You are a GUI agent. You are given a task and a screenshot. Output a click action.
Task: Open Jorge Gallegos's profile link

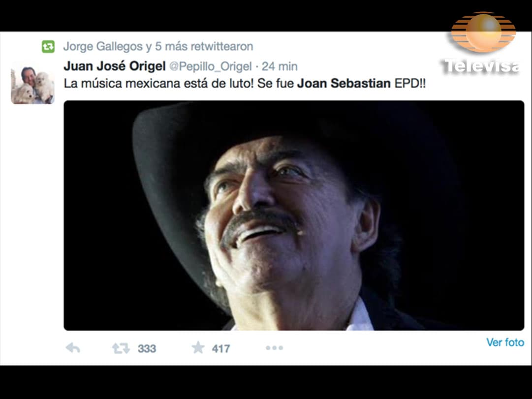(103, 46)
